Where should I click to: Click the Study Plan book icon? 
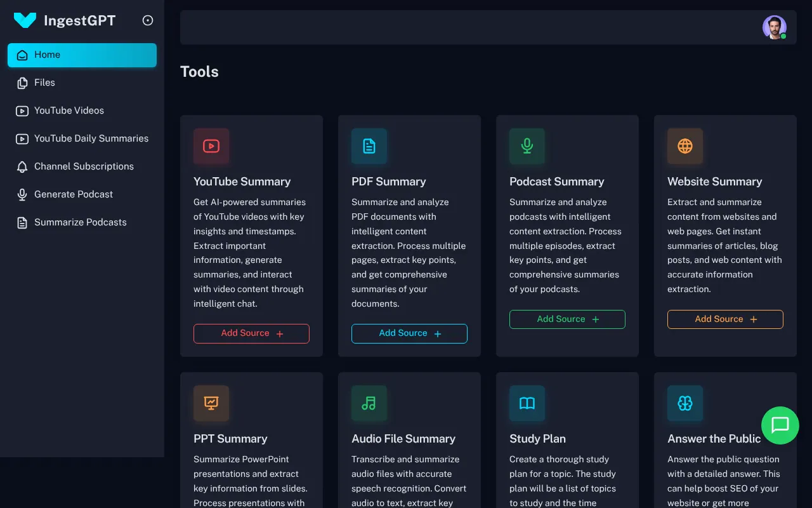pyautogui.click(x=527, y=403)
